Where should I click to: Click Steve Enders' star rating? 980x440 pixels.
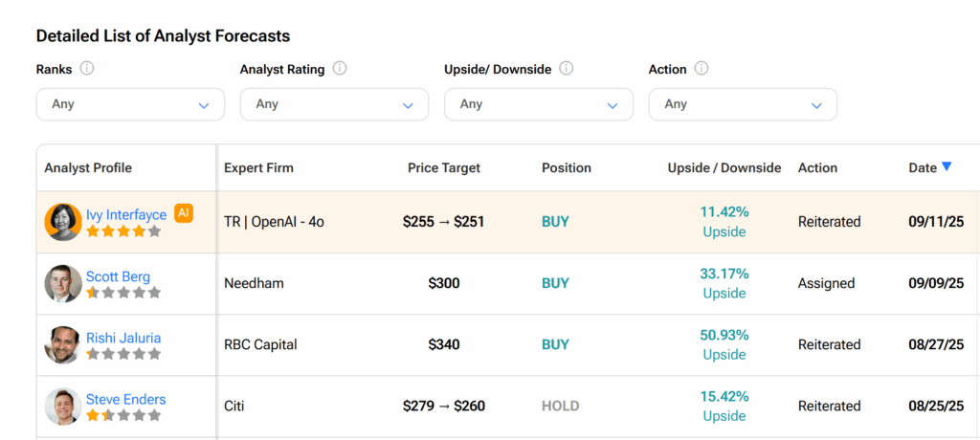tap(123, 416)
